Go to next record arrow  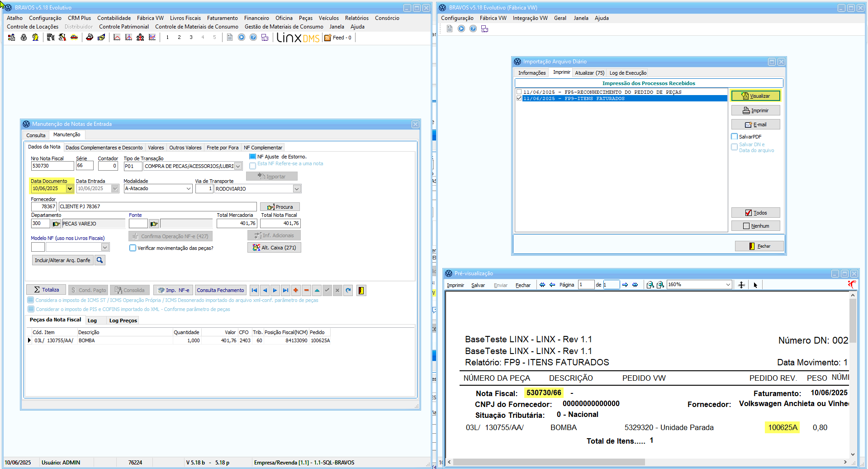pos(275,290)
